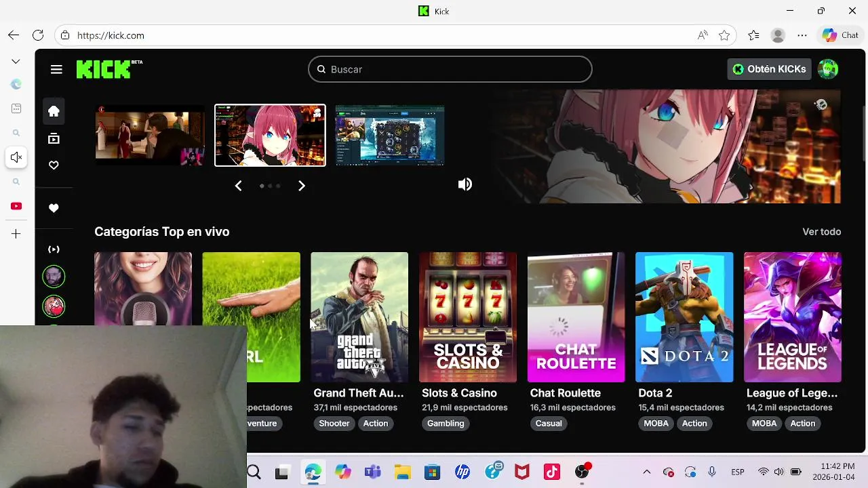
Task: Open the Kick hamburger menu
Action: [56, 69]
